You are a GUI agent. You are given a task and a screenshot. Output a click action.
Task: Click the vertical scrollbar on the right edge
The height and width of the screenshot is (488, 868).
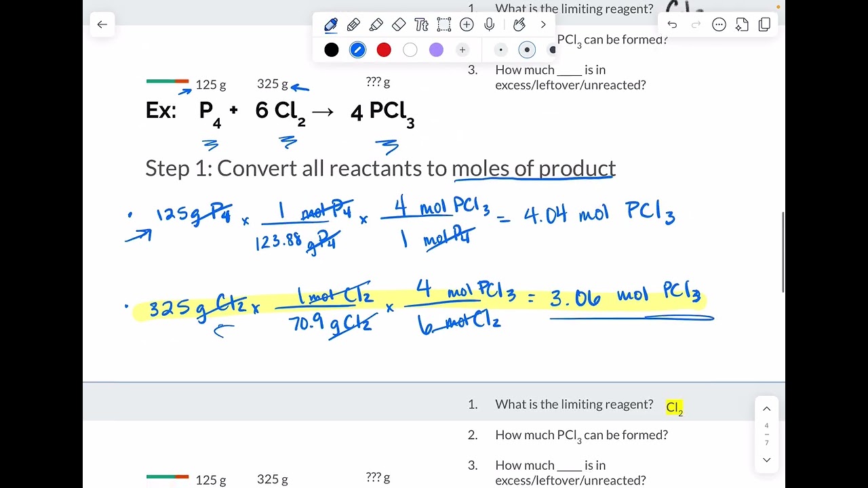click(783, 251)
